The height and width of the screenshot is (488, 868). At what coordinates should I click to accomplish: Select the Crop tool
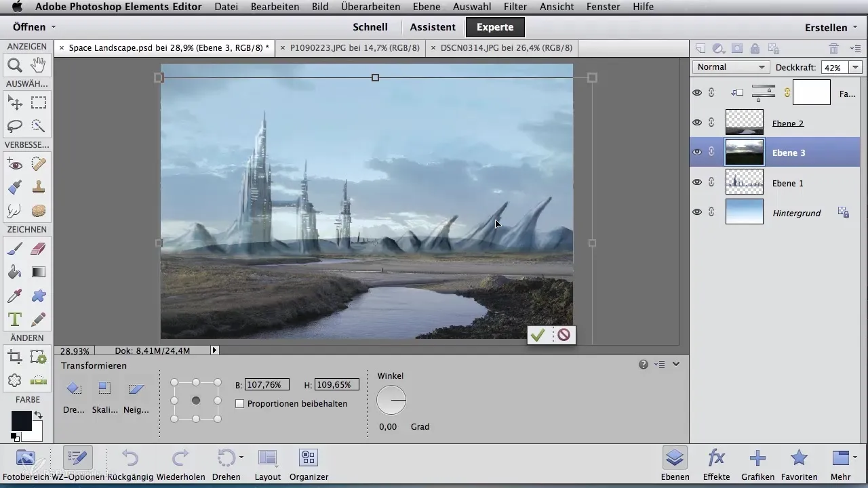tap(15, 357)
